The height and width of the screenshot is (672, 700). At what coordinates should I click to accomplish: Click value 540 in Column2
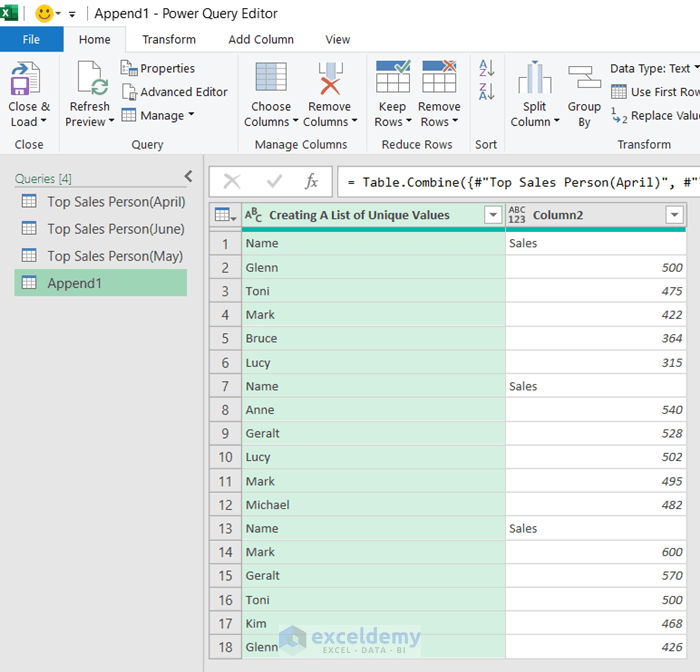click(x=596, y=410)
